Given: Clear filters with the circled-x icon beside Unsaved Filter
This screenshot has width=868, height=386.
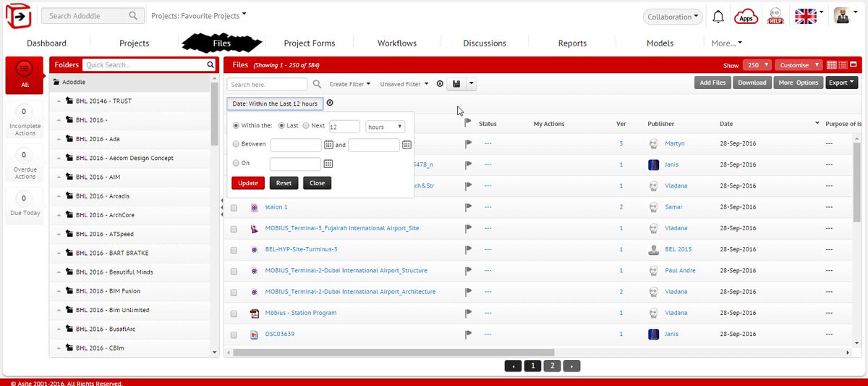Looking at the screenshot, I should pos(440,84).
